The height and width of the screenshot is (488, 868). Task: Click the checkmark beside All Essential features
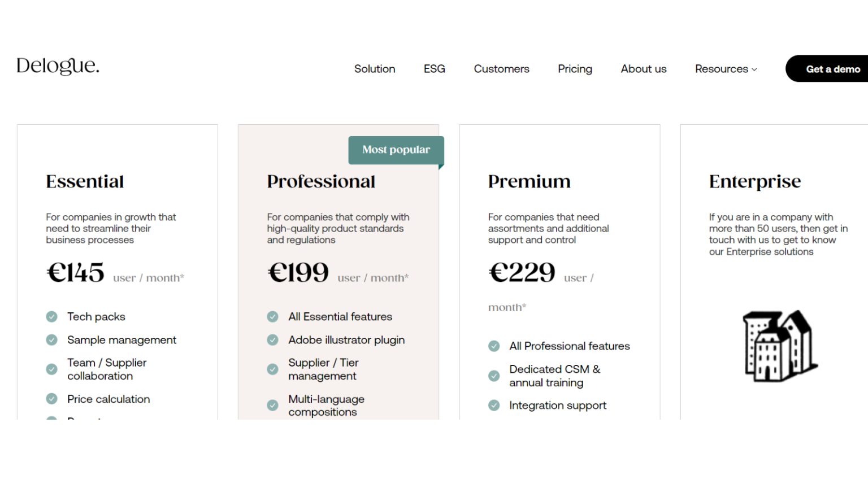[x=272, y=317]
